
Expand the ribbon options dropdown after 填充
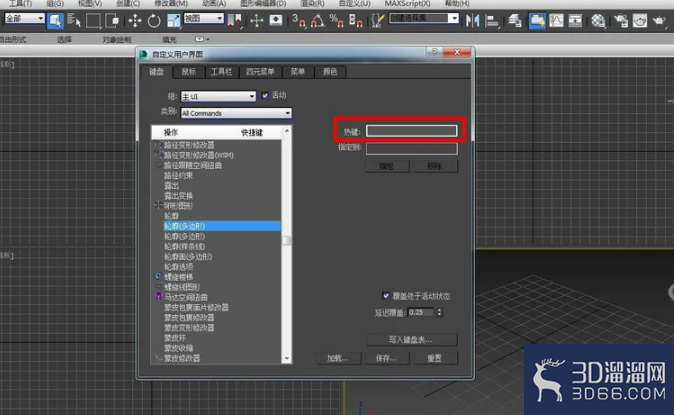pyautogui.click(x=201, y=39)
